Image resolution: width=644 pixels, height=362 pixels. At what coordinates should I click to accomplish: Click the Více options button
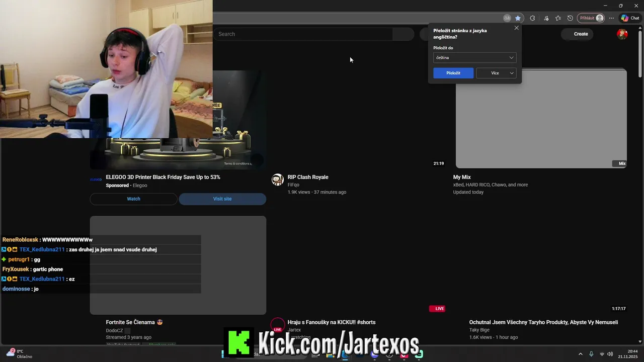495,73
